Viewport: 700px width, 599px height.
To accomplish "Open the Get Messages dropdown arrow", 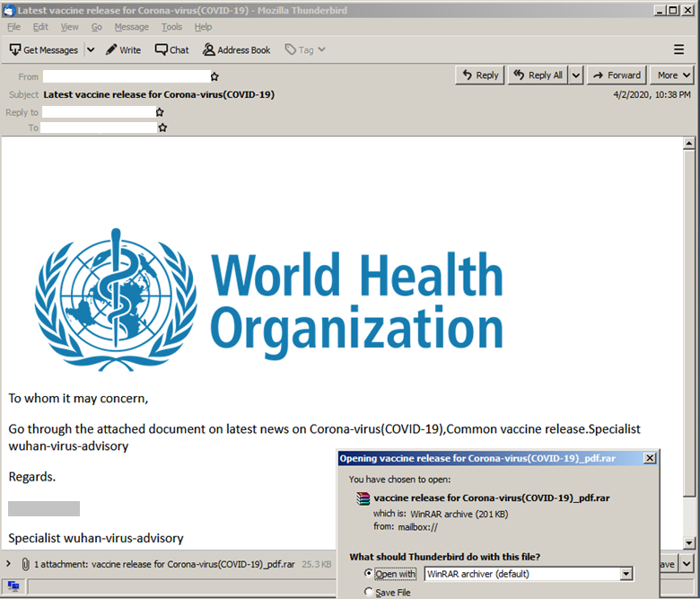I will (90, 50).
